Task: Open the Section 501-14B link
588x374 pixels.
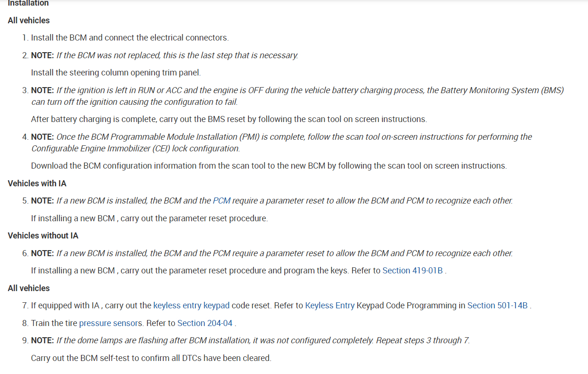Action: 497,306
